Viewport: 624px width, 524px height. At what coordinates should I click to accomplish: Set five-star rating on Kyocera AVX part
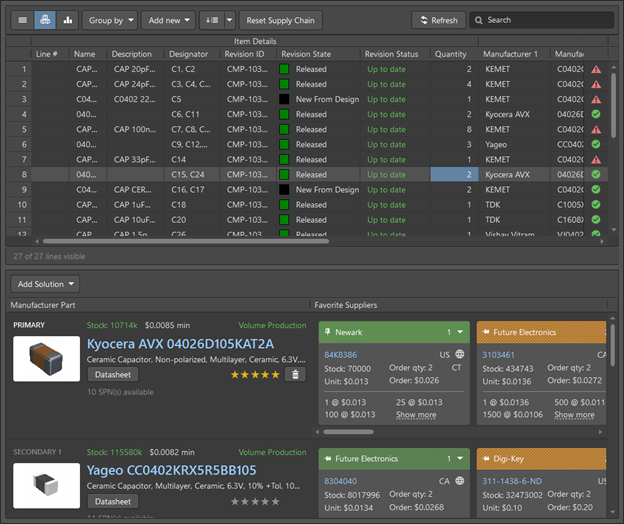(x=274, y=374)
